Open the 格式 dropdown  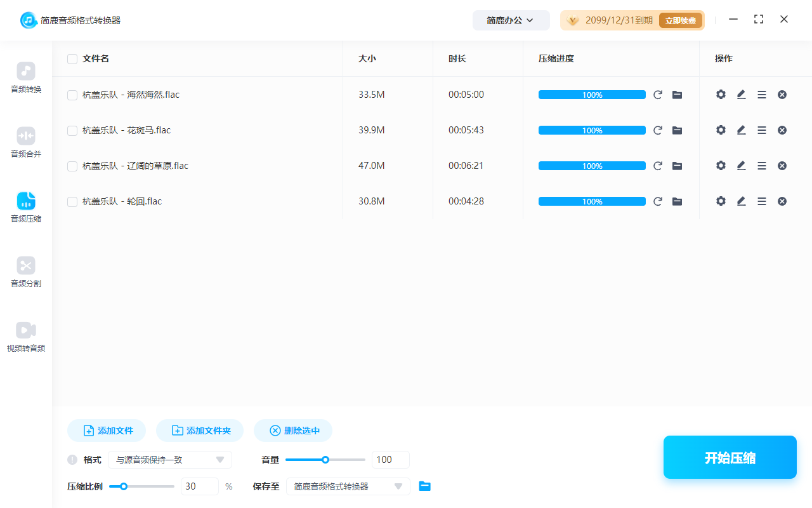[170, 459]
